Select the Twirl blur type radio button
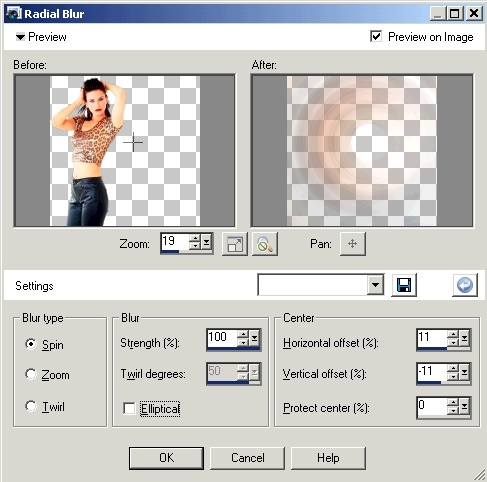 click(x=31, y=406)
